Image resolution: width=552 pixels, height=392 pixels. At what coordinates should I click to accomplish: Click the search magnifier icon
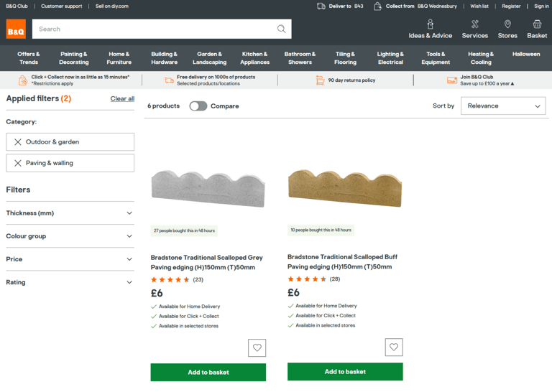(x=281, y=29)
